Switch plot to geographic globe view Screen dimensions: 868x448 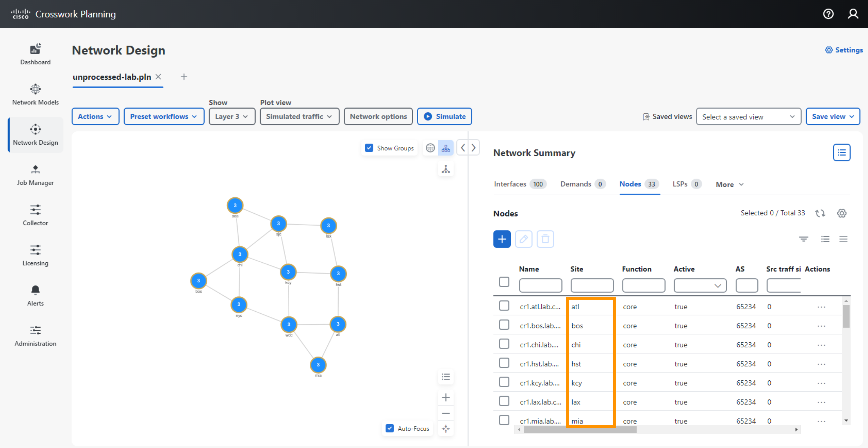430,148
